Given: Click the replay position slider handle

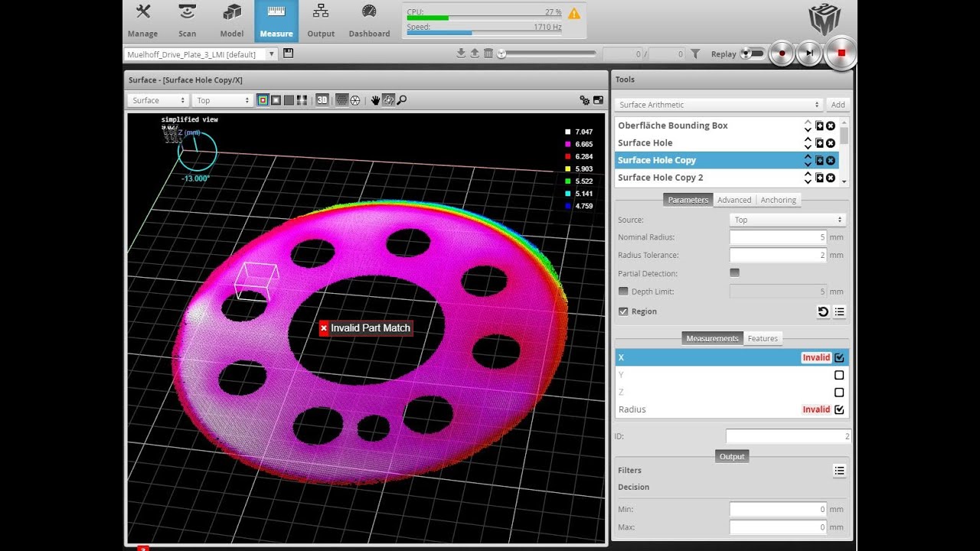Looking at the screenshot, I should click(501, 54).
